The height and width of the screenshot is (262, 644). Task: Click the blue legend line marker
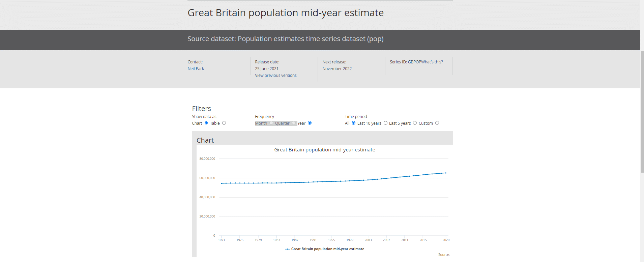pos(287,249)
